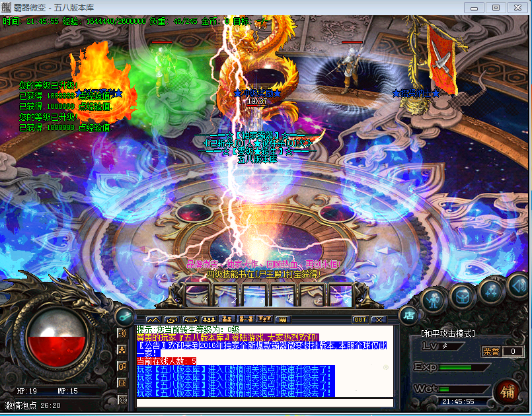Click the '21:45:55' clock under the Wet bar

pyautogui.click(x=458, y=401)
